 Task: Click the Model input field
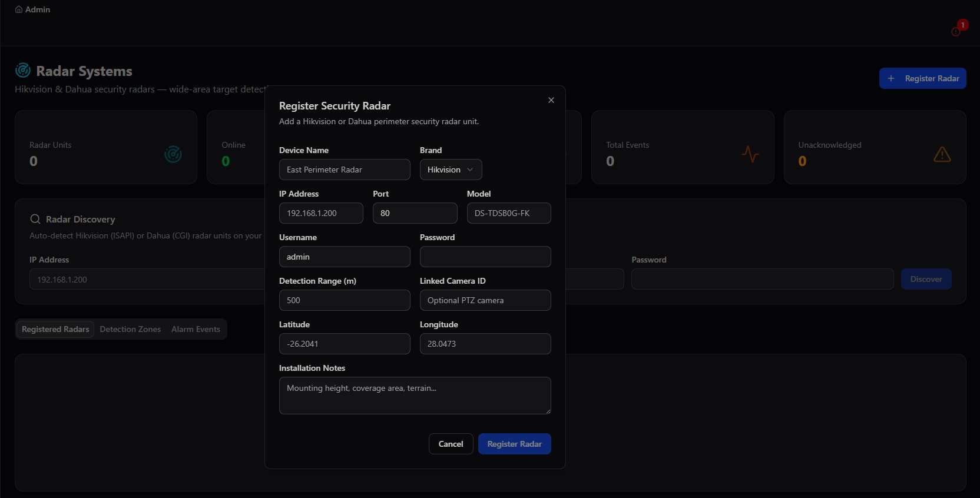coord(509,213)
